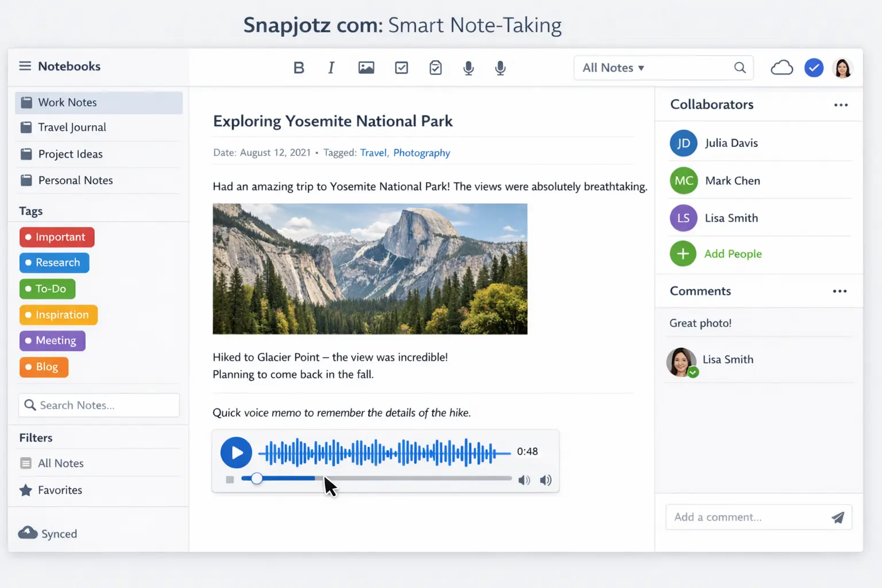Image resolution: width=882 pixels, height=588 pixels.
Task: Apply bold formatting in the toolbar
Action: coord(299,67)
